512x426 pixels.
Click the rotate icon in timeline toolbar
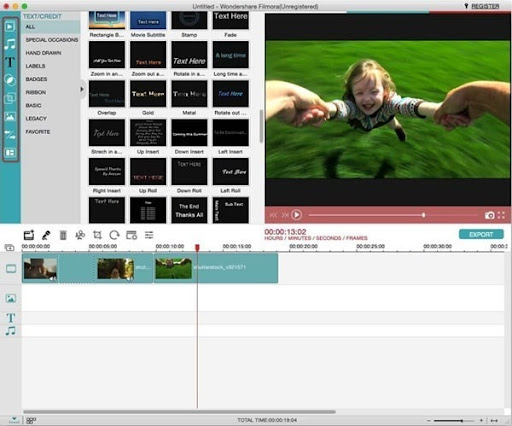[x=114, y=235]
